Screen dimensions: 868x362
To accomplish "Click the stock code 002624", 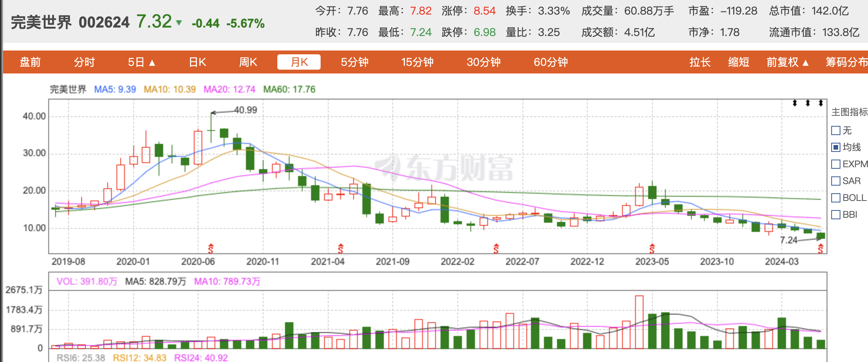I will (x=104, y=23).
